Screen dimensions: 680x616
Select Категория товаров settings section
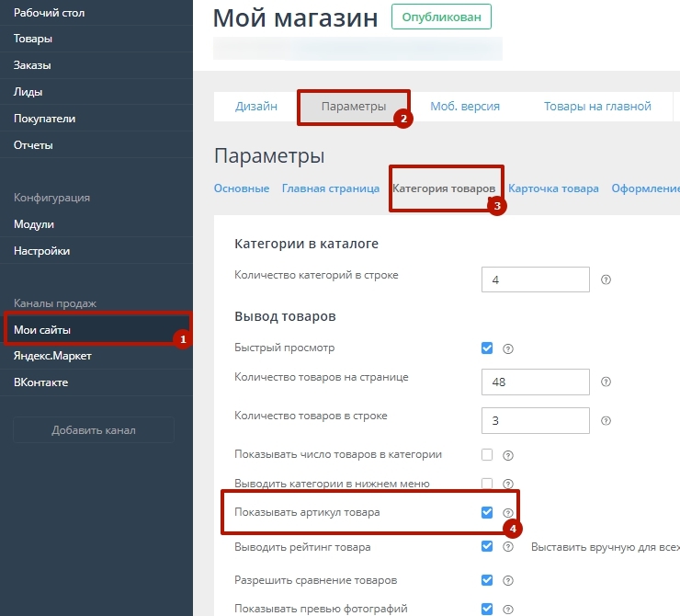tap(444, 188)
